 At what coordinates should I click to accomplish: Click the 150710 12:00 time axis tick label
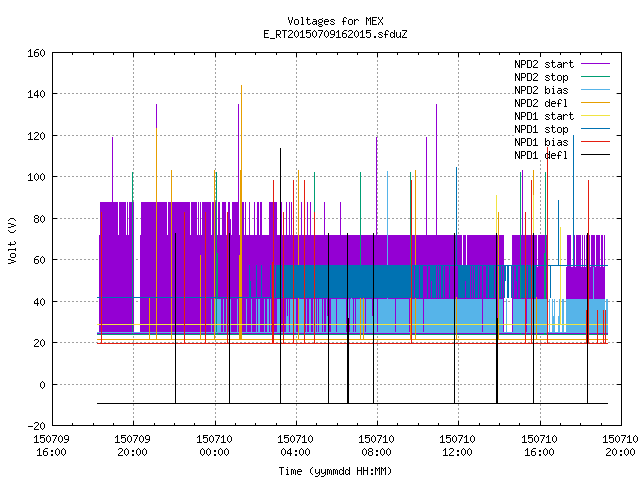tap(457, 446)
